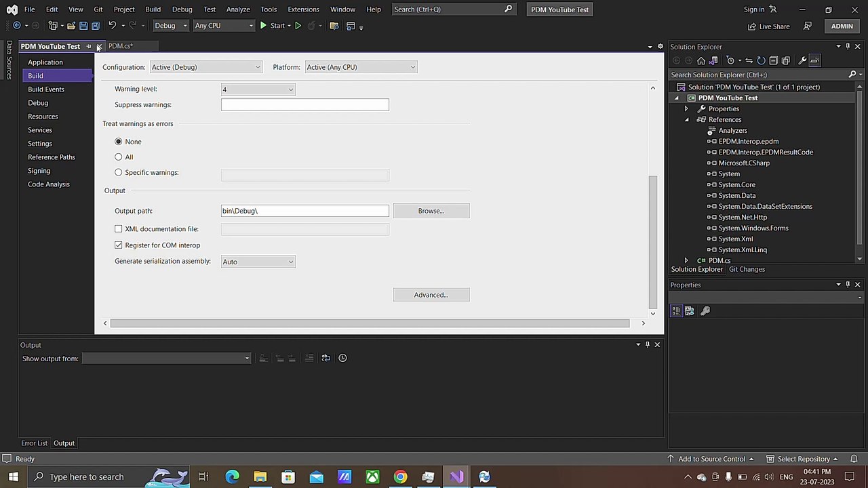Click the Show All Files icon
This screenshot has width=868, height=488.
point(785,60)
